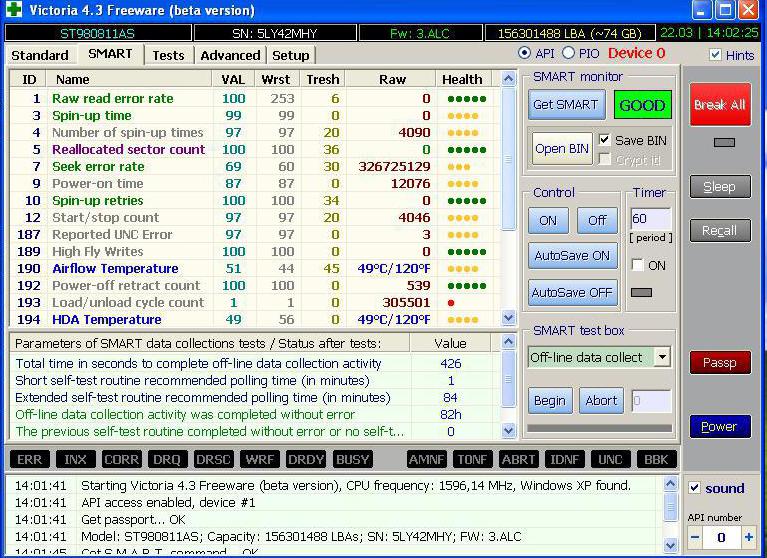This screenshot has height=558, width=767.
Task: Click the BBK error indicator
Action: coord(656,459)
